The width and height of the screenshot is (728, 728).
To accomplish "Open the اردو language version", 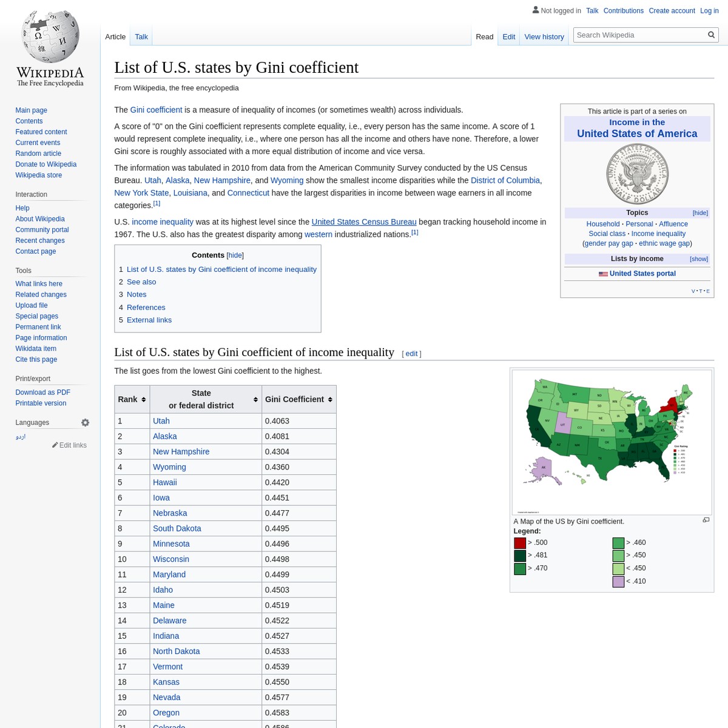I will click(20, 436).
